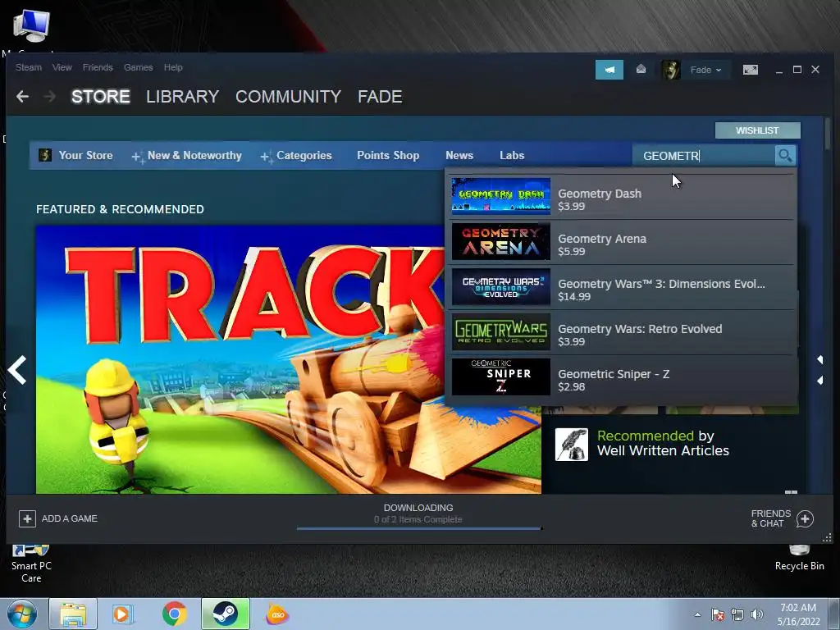
Task: Open the Steam announcements megaphone icon
Action: pos(609,70)
